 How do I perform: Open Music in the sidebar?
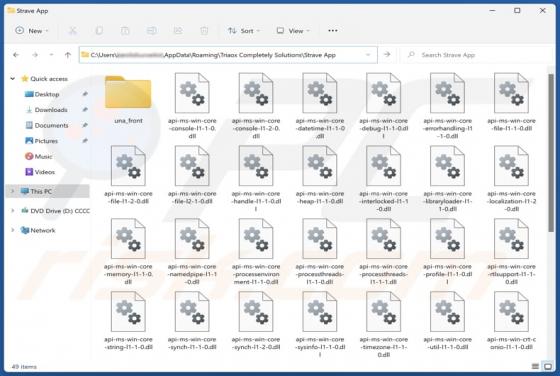pos(39,156)
